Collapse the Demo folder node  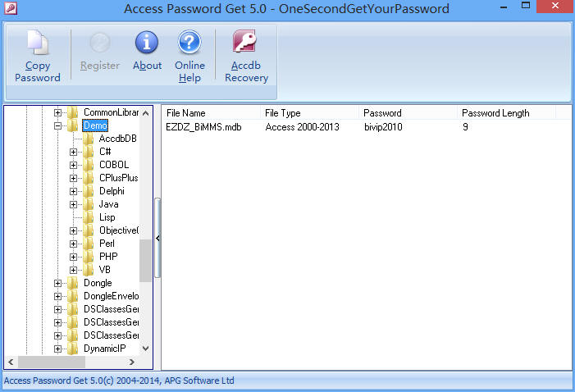58,125
